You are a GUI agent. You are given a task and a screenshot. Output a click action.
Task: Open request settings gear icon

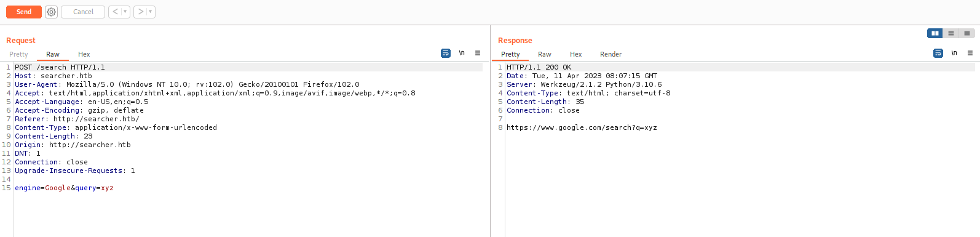(52, 12)
